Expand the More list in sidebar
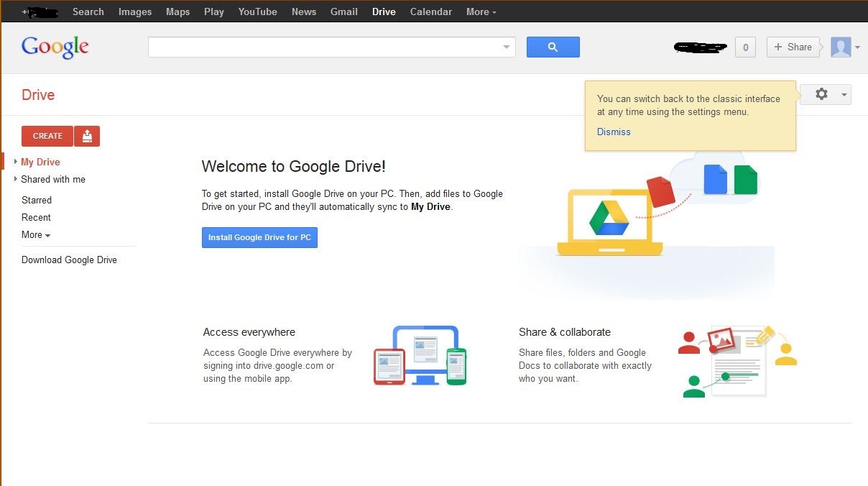The height and width of the screenshot is (486, 868). (36, 235)
